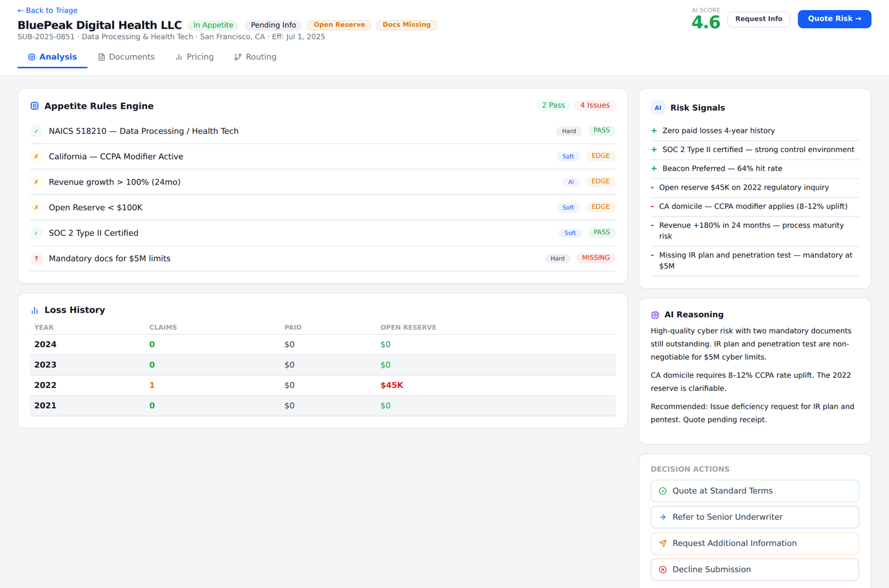This screenshot has height=588, width=889.
Task: Click the check icon on NAICS 518210 rule
Action: coord(36,131)
